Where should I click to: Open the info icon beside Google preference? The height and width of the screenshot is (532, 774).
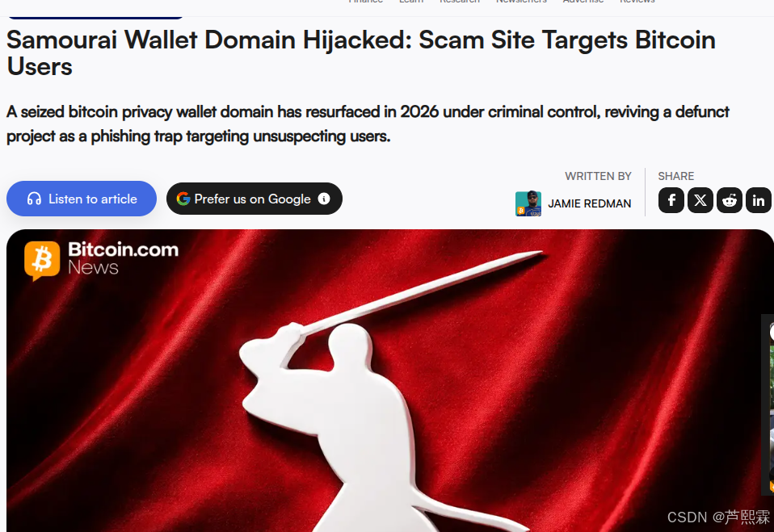[x=324, y=199]
